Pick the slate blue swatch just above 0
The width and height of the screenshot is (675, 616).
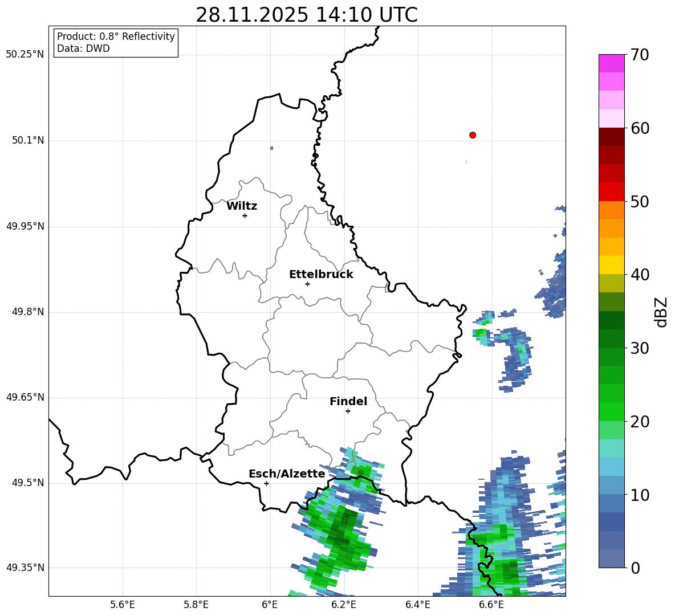611,558
